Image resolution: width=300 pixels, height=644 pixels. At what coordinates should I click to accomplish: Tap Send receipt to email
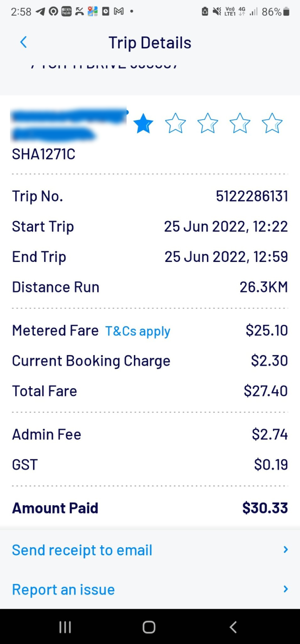[x=82, y=550]
